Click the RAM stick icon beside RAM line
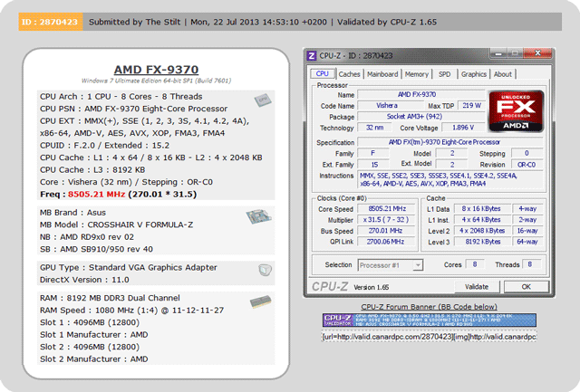 click(260, 301)
